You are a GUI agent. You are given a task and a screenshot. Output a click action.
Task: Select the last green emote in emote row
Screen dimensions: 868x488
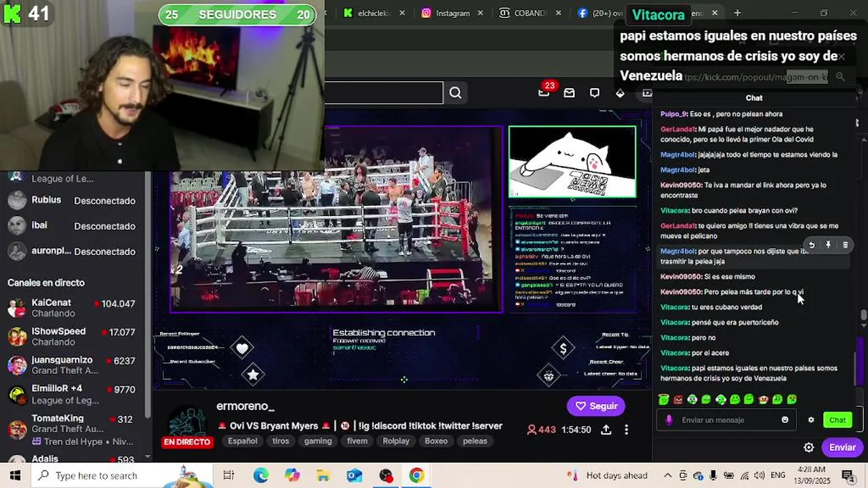pyautogui.click(x=791, y=399)
